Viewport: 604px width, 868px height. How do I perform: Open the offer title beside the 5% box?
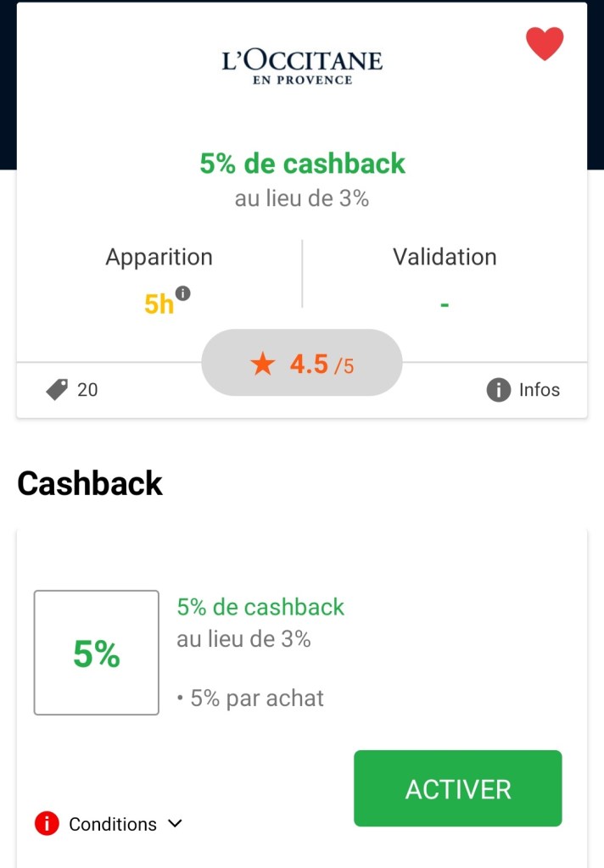pyautogui.click(x=260, y=607)
